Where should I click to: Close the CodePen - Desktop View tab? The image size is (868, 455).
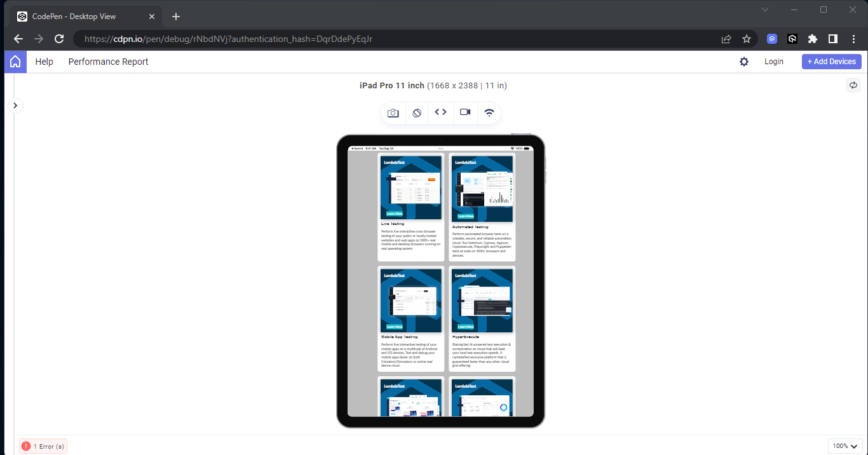tap(151, 17)
